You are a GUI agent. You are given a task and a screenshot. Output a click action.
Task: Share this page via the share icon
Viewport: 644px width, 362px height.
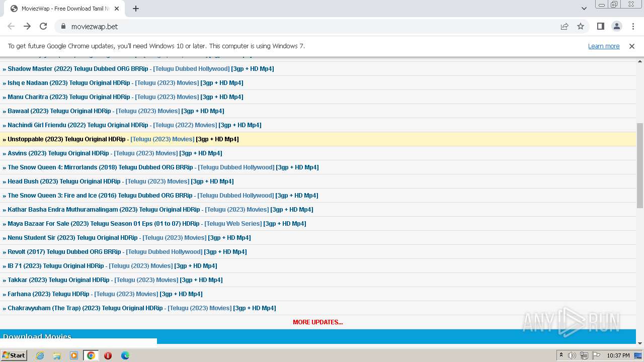tap(565, 26)
